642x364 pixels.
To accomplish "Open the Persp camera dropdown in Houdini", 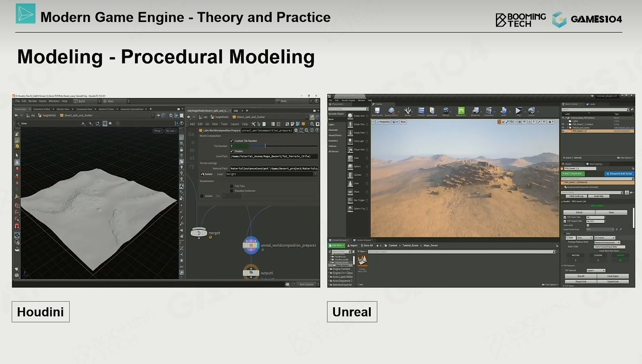I will pyautogui.click(x=158, y=131).
